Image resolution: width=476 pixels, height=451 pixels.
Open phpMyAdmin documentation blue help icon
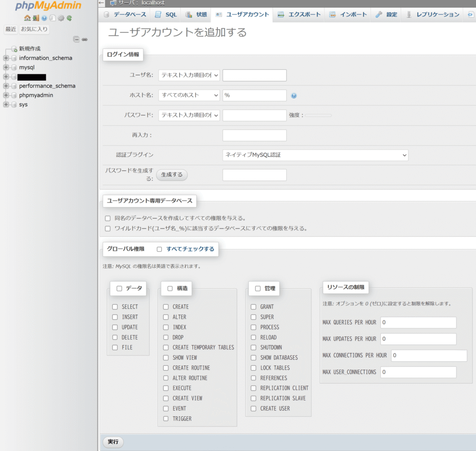(44, 18)
